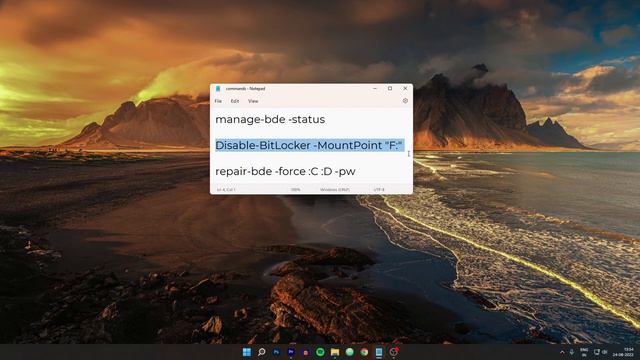Screen dimensions: 640x360
Task: Open File Explorer from the taskbar
Action: pyautogui.click(x=335, y=352)
